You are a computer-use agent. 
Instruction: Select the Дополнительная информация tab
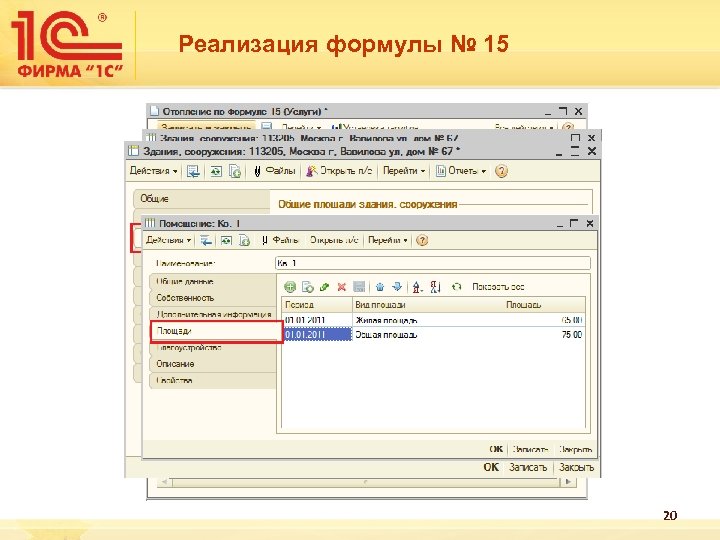tap(213, 315)
